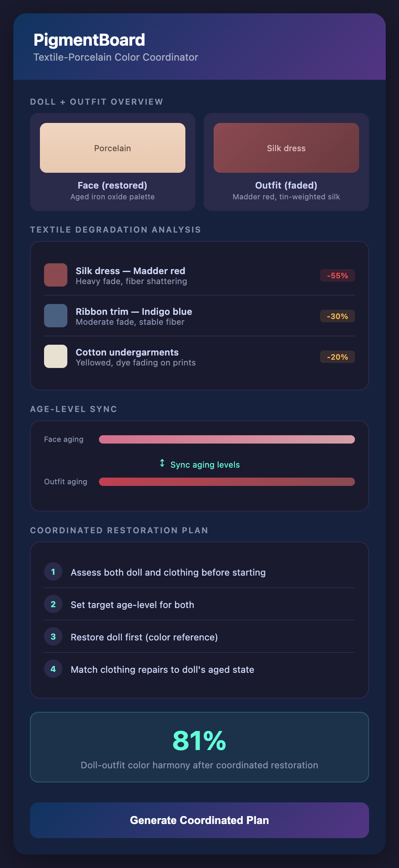Viewport: 399px width, 868px height.
Task: Toggle Sync aging levels
Action: tap(204, 464)
